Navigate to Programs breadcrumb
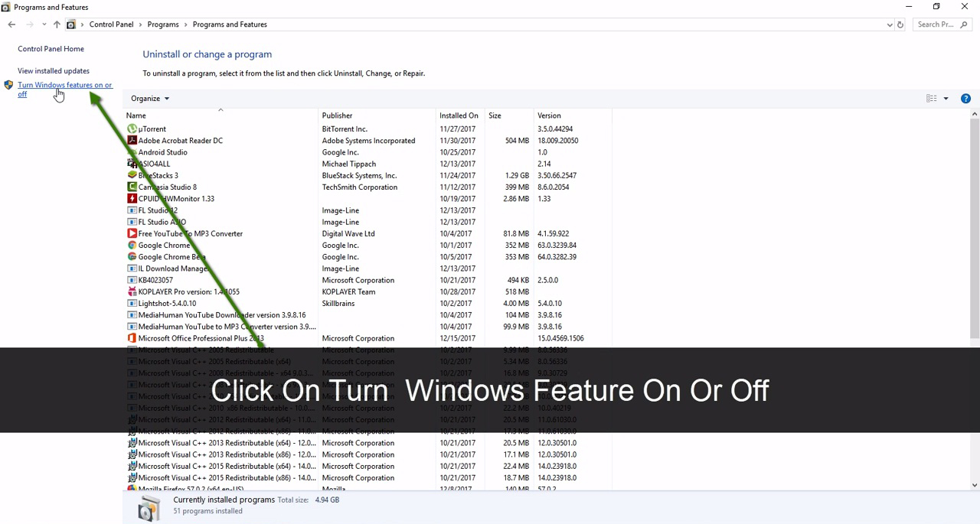Screen dimensions: 980x524 [x=163, y=24]
